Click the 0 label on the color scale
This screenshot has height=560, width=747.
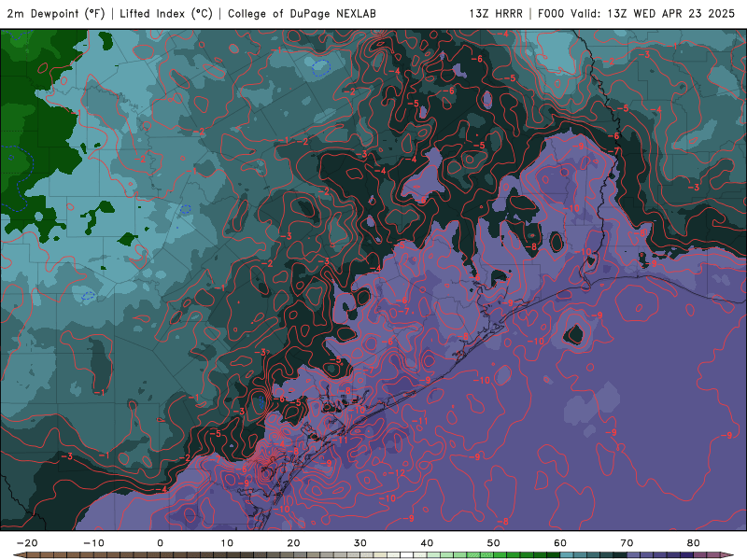160,543
